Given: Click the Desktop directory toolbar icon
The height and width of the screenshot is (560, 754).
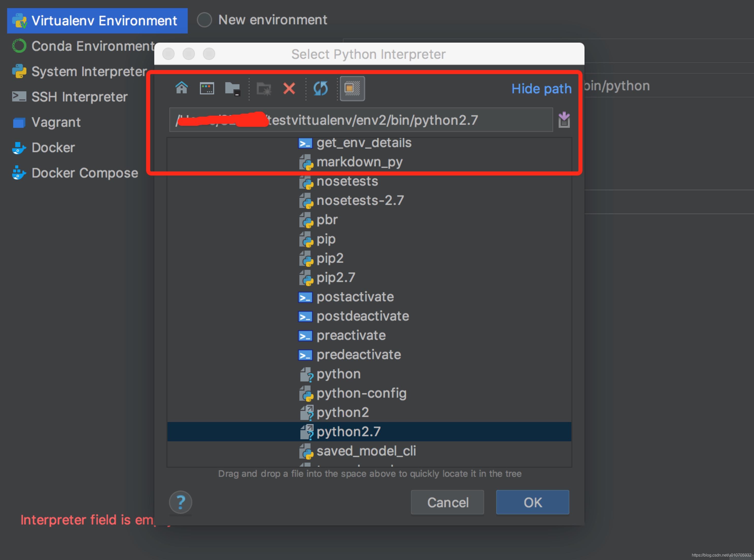Looking at the screenshot, I should tap(207, 89).
